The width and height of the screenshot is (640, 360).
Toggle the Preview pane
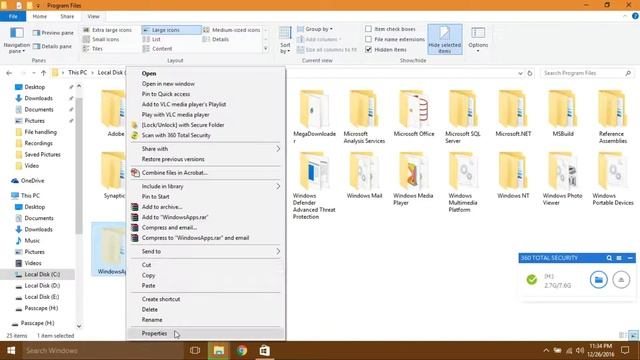tap(53, 33)
